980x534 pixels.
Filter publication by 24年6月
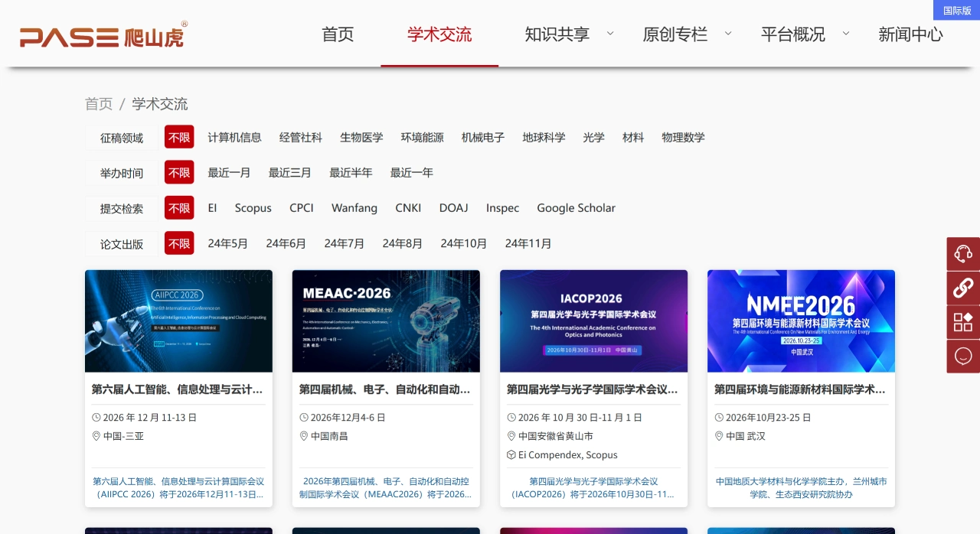point(286,243)
